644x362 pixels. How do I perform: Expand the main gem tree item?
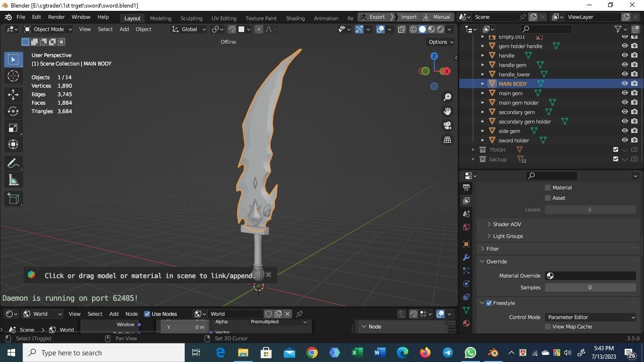[x=482, y=93]
